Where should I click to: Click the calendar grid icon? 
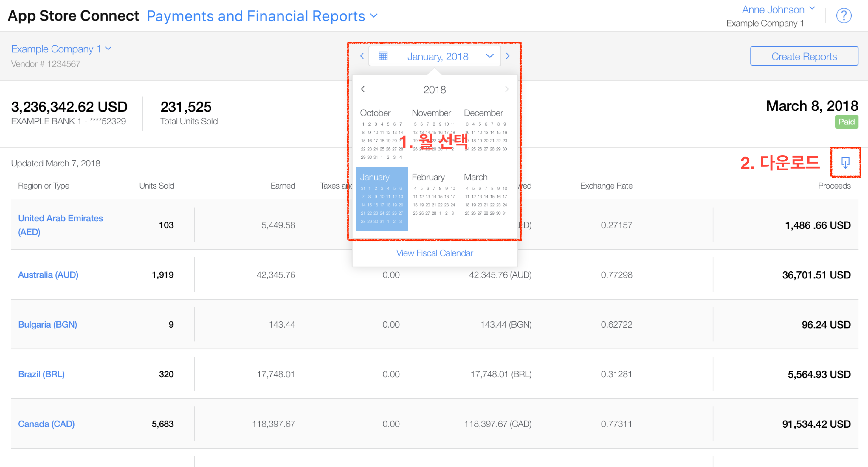point(383,56)
